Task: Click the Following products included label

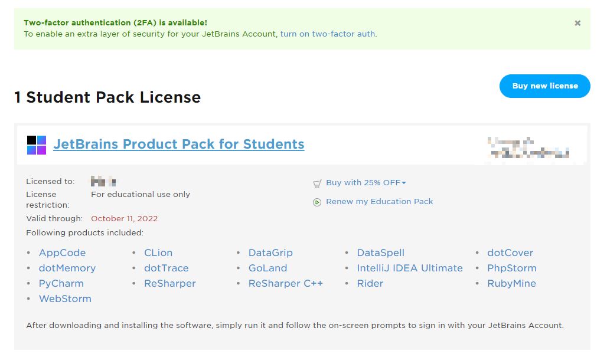Action: click(85, 232)
